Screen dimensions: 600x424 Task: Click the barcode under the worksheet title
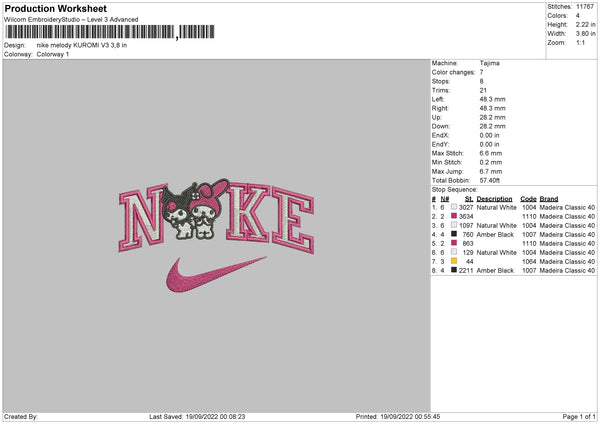[x=109, y=32]
